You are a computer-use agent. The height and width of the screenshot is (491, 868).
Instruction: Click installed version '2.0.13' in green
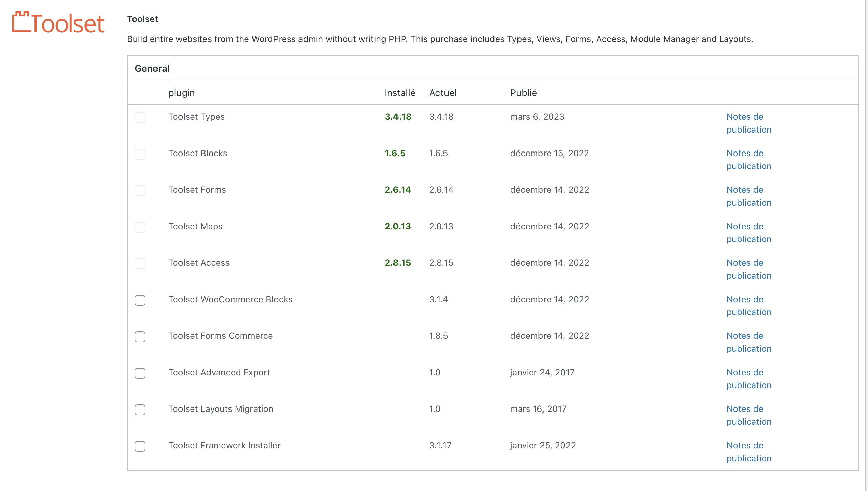(x=398, y=226)
